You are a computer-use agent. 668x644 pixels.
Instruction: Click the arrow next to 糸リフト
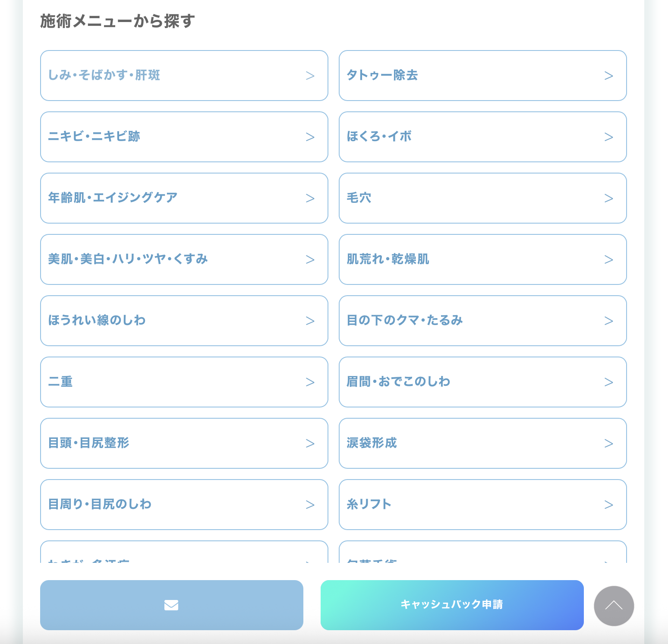[608, 505]
